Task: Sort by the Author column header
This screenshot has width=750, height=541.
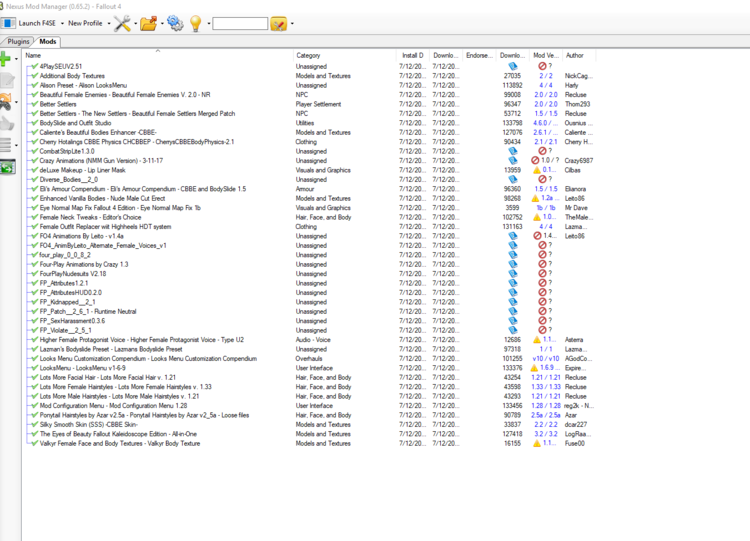Action: (579, 55)
